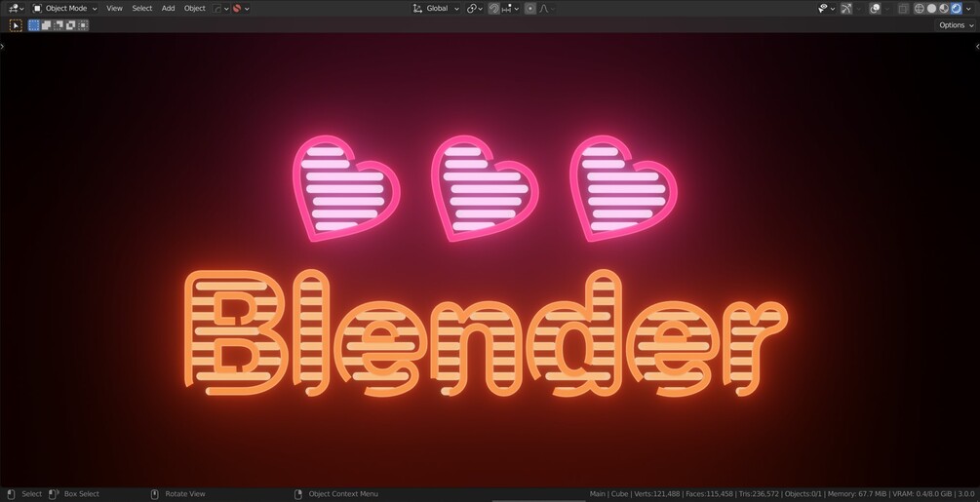Choose Invert Selection mode icon
The width and height of the screenshot is (980, 502).
(x=70, y=25)
